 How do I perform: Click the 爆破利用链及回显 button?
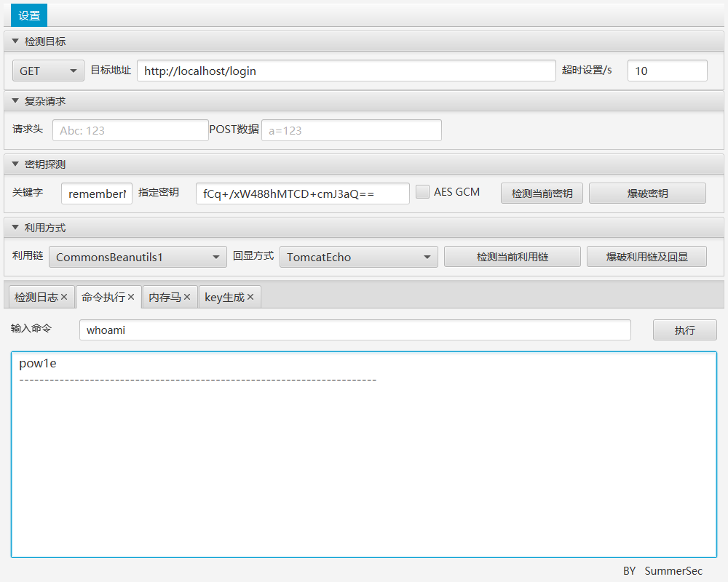[646, 257]
